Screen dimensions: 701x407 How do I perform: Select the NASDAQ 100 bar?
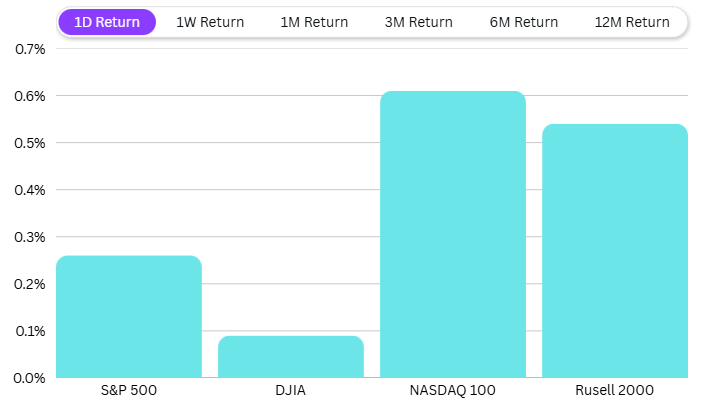coord(453,235)
